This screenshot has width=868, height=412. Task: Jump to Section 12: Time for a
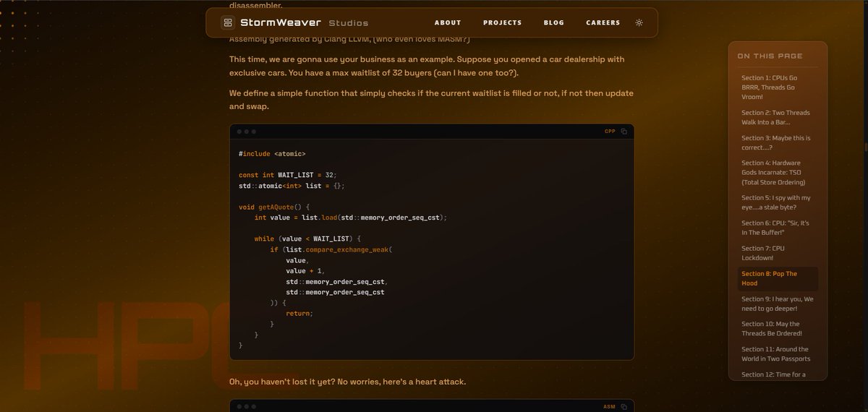778,374
